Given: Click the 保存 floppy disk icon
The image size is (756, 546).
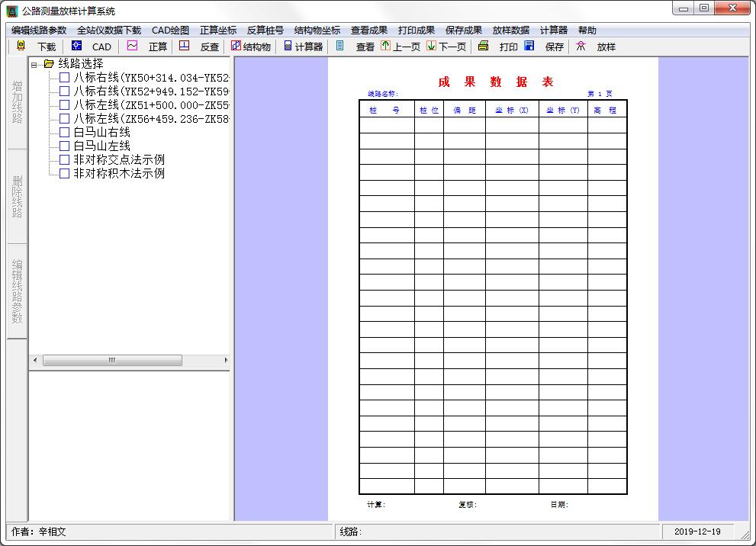Looking at the screenshot, I should coord(529,47).
